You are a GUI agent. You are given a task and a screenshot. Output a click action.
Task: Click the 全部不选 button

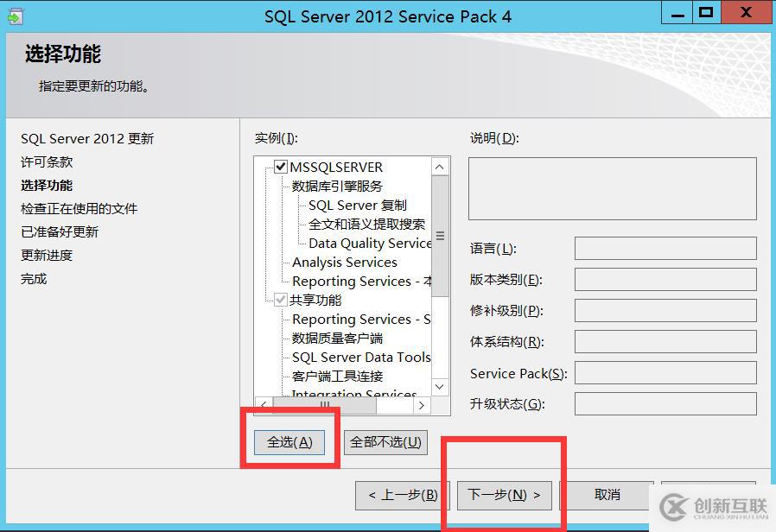click(385, 442)
